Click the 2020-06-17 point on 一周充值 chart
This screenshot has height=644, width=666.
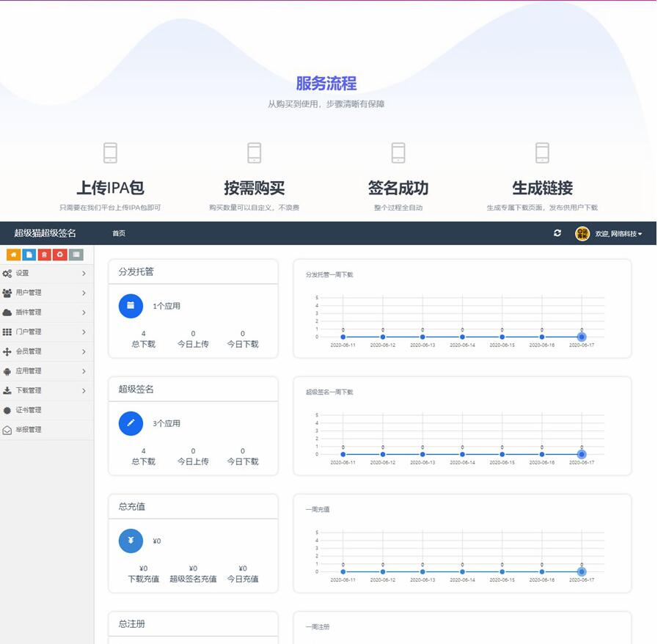click(x=582, y=572)
